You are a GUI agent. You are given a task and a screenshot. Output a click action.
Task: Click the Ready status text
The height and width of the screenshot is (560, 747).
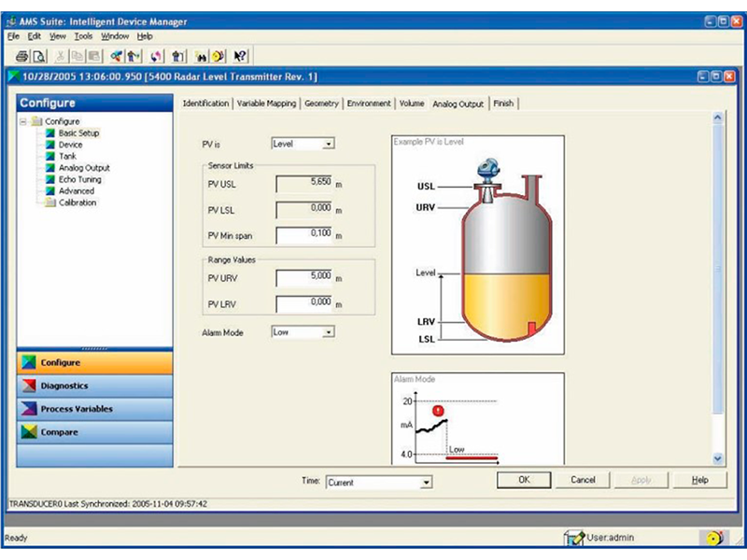click(x=16, y=539)
